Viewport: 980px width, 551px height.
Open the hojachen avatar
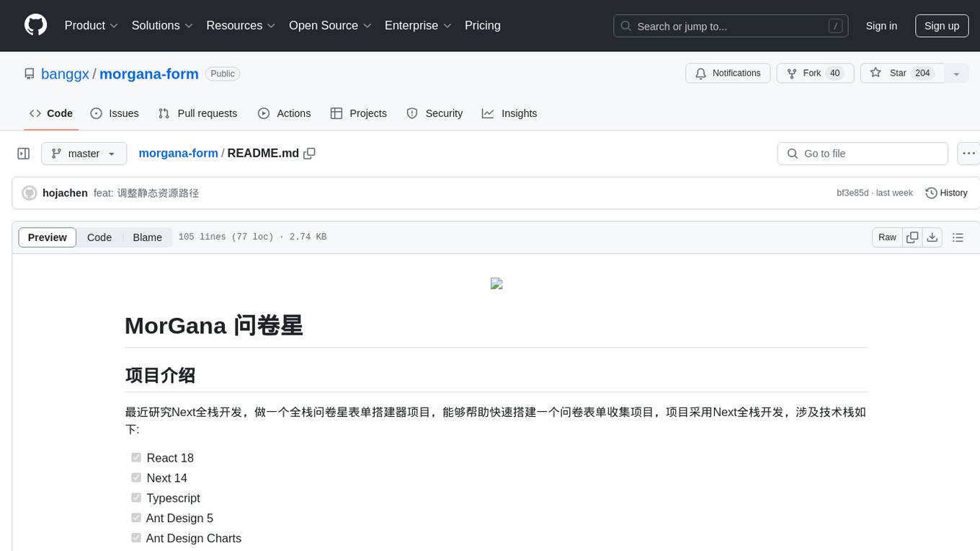[30, 193]
